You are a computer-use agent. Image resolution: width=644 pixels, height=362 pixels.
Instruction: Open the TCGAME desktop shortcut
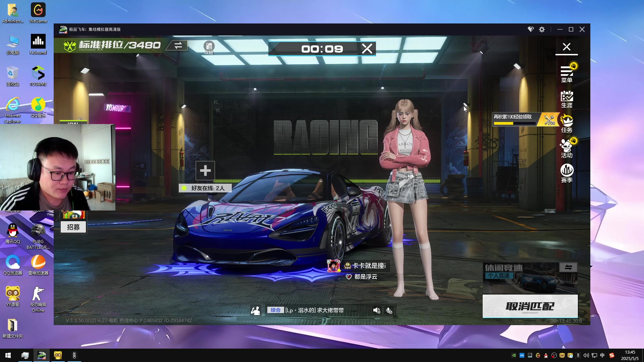point(38,76)
